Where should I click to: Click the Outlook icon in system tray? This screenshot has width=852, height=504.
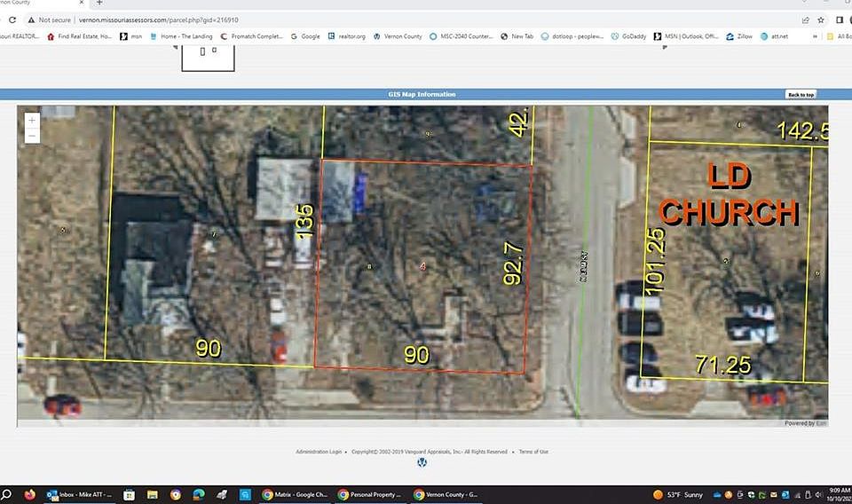point(785,495)
